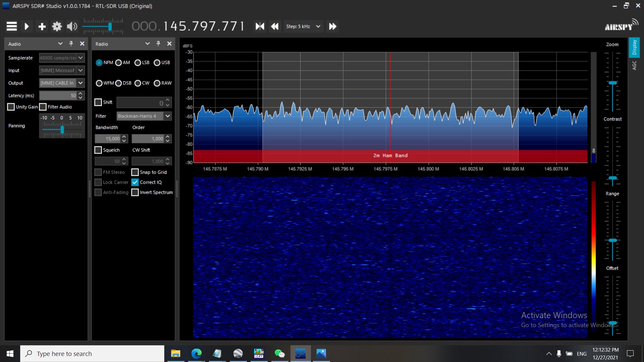Show hidden system tray icons

point(549,354)
